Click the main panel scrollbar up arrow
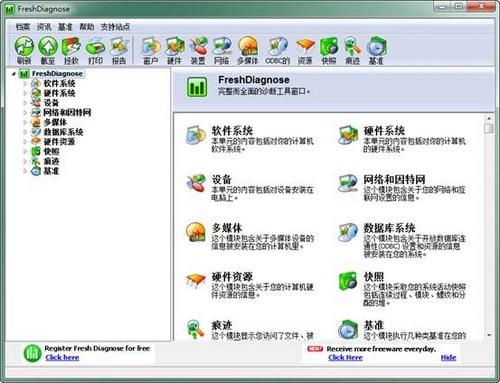The width and height of the screenshot is (500, 383). (489, 118)
